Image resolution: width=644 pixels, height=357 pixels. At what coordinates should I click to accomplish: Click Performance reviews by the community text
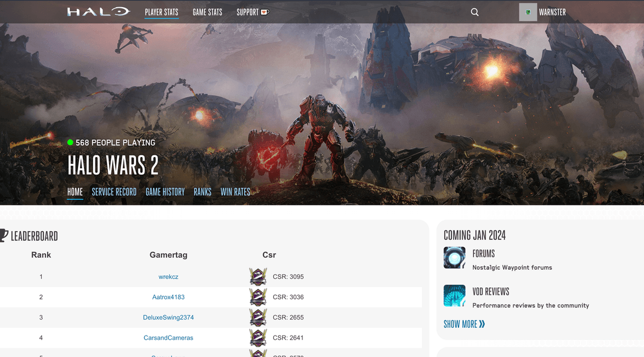531,305
